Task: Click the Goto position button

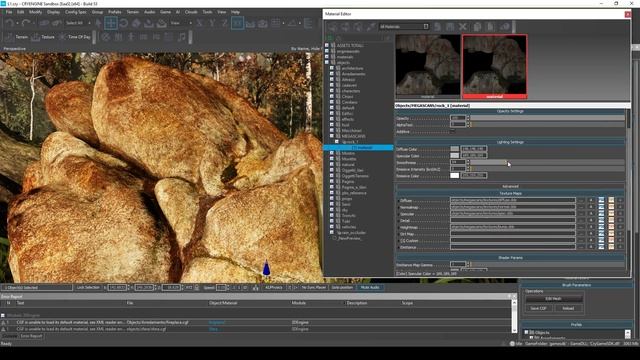Action: (342, 287)
